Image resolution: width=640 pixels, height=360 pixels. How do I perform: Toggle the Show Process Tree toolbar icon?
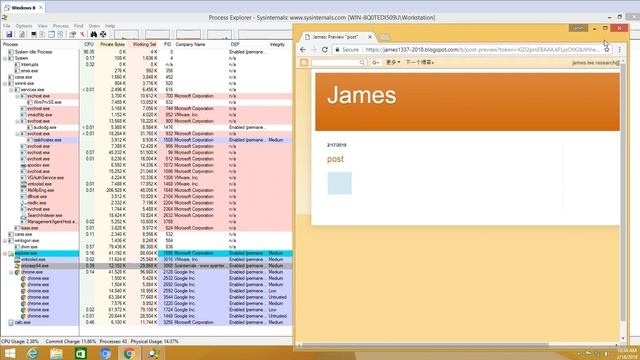42,35
